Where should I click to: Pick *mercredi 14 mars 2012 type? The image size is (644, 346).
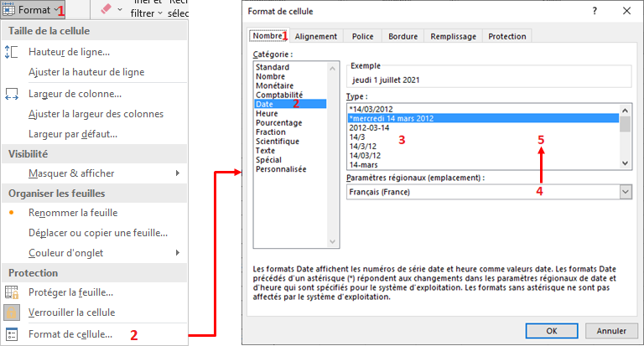point(483,118)
